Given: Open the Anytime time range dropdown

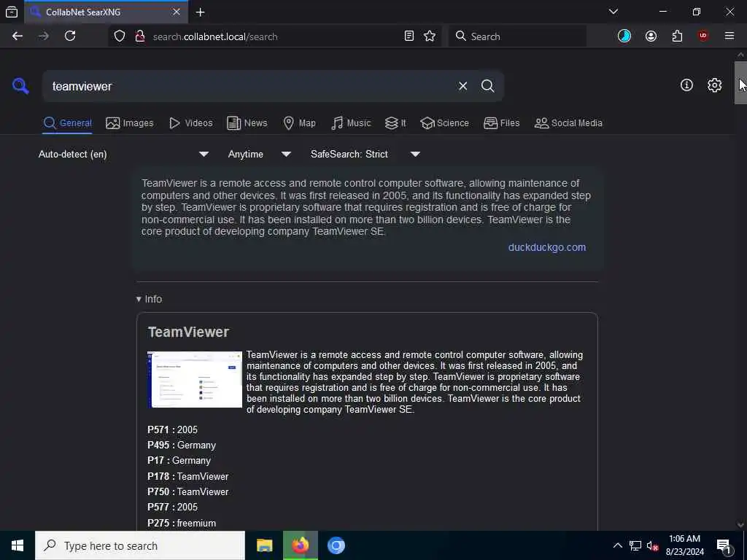Looking at the screenshot, I should point(259,155).
